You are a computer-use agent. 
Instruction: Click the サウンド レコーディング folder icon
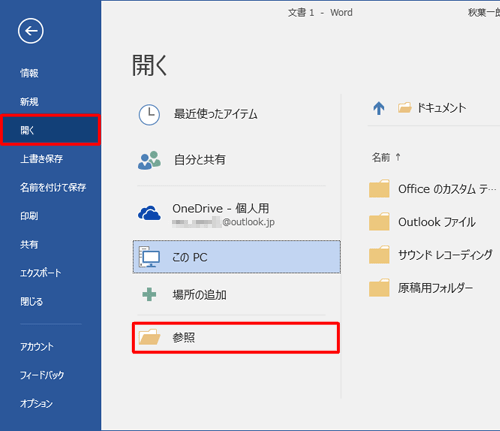379,255
